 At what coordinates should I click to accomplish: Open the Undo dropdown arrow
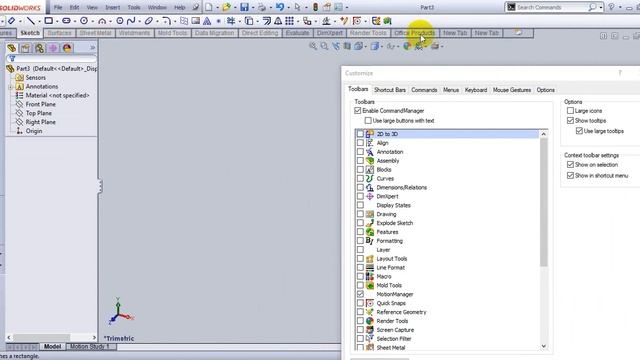tap(288, 7)
